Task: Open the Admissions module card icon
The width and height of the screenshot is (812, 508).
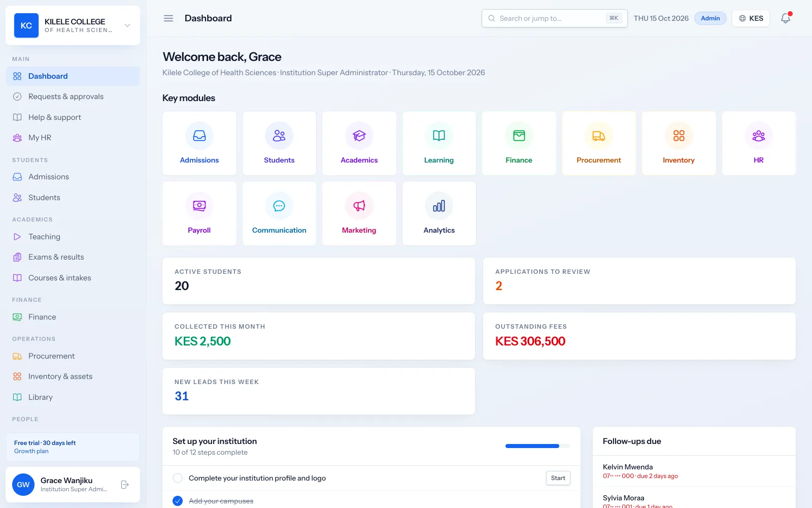Action: tap(199, 136)
